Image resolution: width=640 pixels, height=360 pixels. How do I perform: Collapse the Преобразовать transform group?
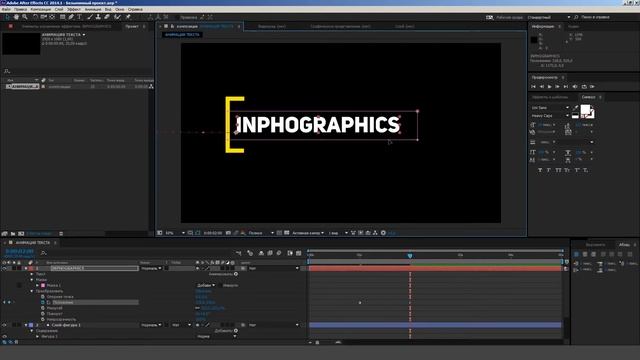[32, 291]
